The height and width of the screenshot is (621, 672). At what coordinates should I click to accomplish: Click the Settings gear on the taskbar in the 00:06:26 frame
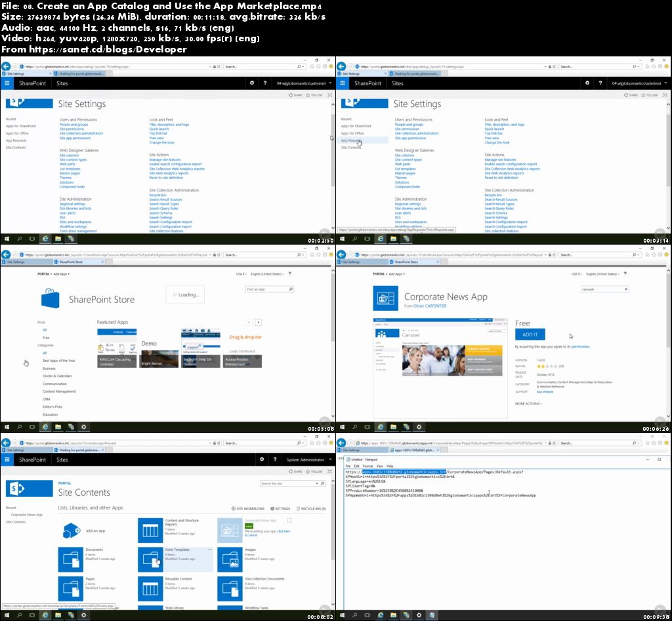click(419, 427)
